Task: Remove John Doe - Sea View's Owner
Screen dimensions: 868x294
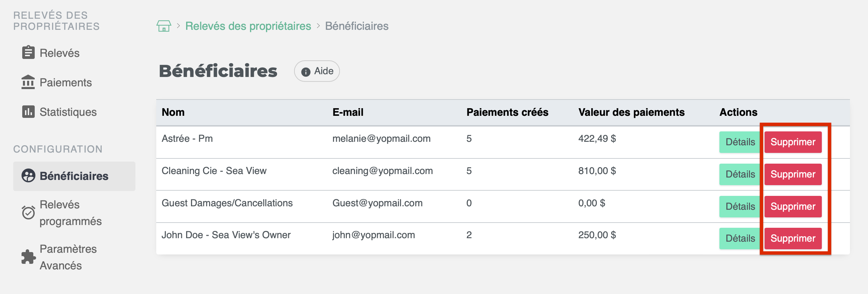Action: coord(793,239)
